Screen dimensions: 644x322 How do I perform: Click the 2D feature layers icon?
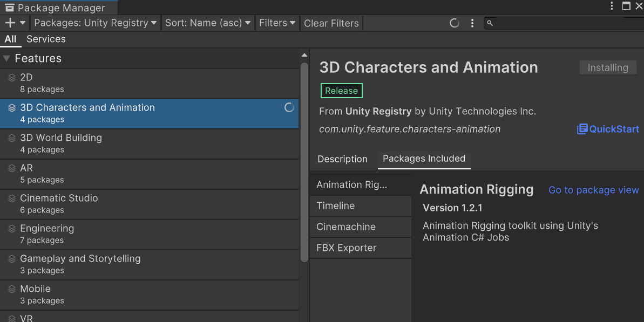pos(12,78)
